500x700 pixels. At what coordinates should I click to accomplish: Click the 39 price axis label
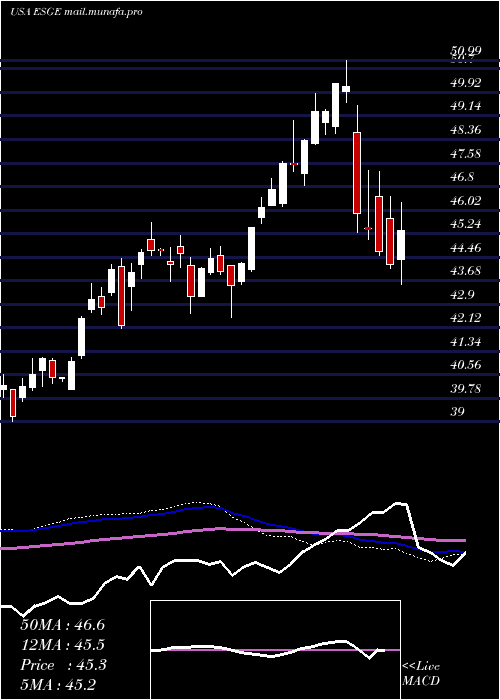pyautogui.click(x=458, y=411)
